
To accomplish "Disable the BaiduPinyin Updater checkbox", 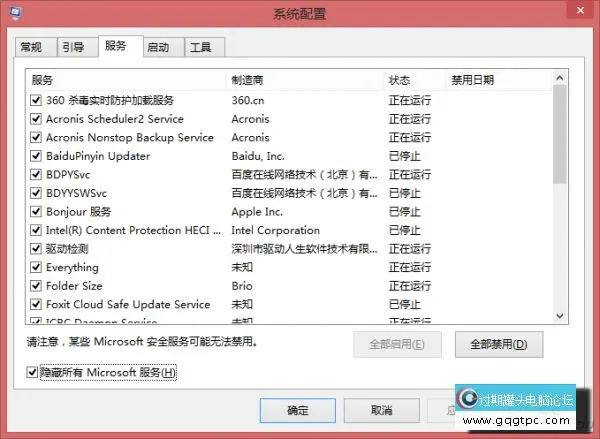I will click(36, 156).
